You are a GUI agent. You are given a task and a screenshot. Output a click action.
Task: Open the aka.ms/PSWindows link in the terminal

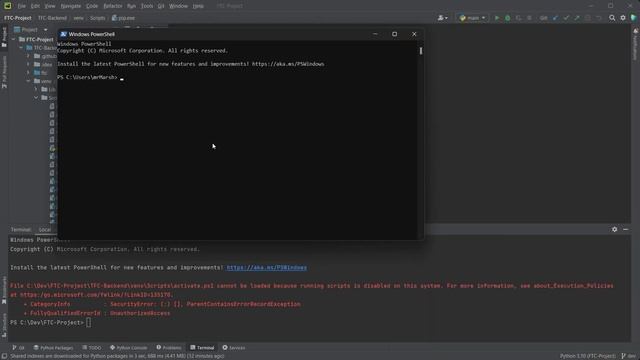(x=267, y=268)
